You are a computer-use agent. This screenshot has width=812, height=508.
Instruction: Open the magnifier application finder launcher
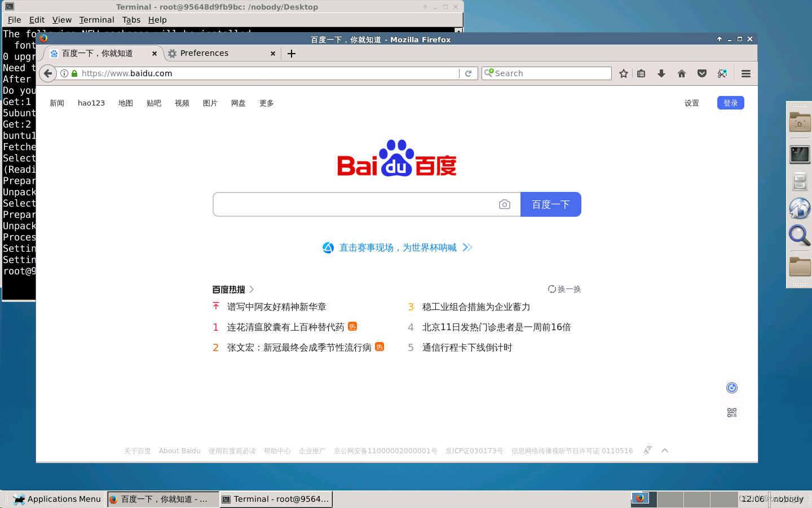(x=800, y=235)
